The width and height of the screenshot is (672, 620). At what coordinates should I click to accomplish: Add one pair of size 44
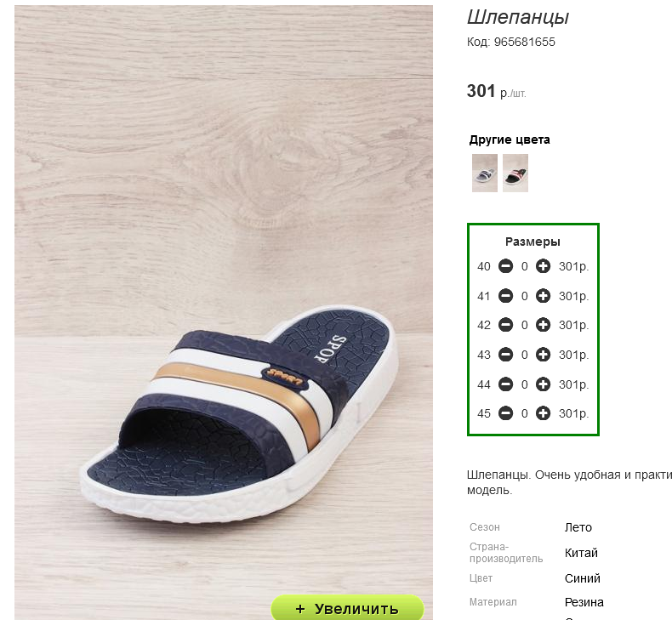pyautogui.click(x=543, y=384)
